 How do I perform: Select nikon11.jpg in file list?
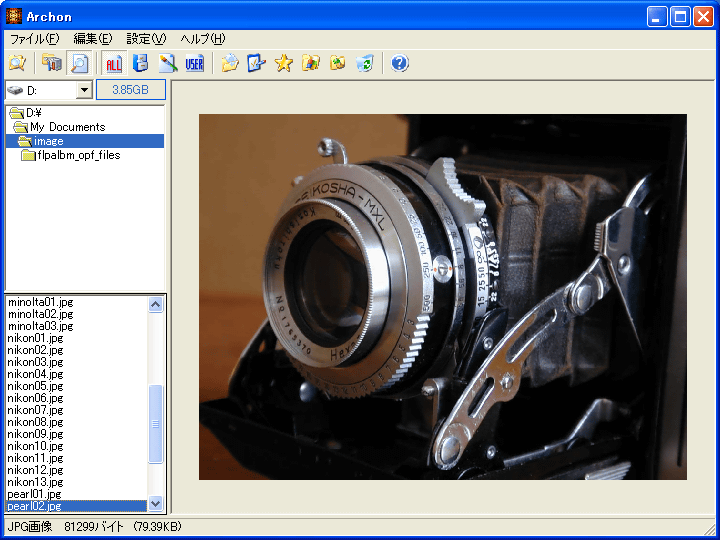point(35,457)
